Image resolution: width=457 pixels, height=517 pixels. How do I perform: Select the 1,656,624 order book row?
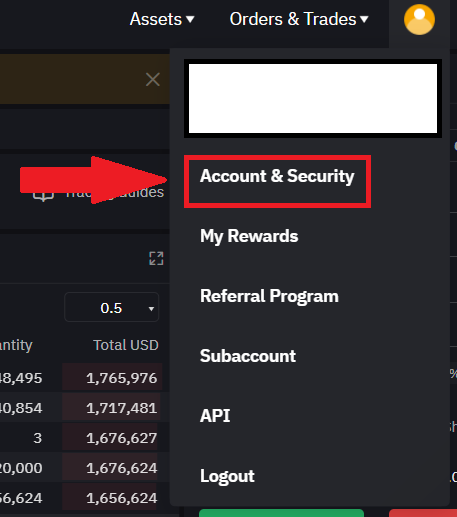(x=85, y=498)
